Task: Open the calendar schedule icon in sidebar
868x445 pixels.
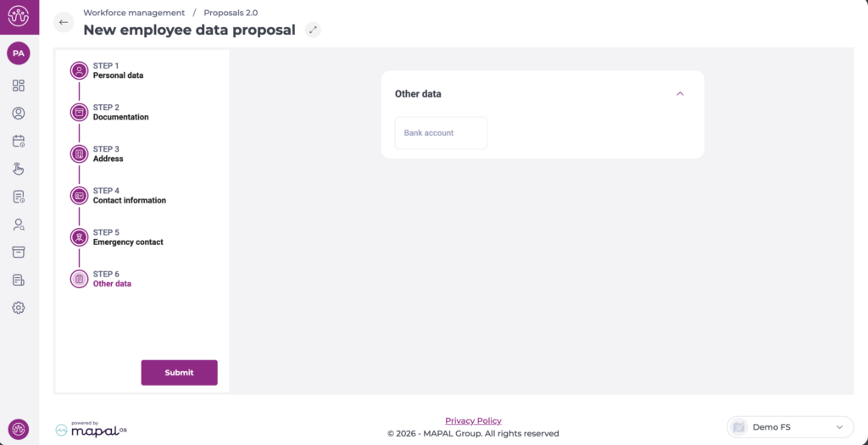Action: point(19,142)
